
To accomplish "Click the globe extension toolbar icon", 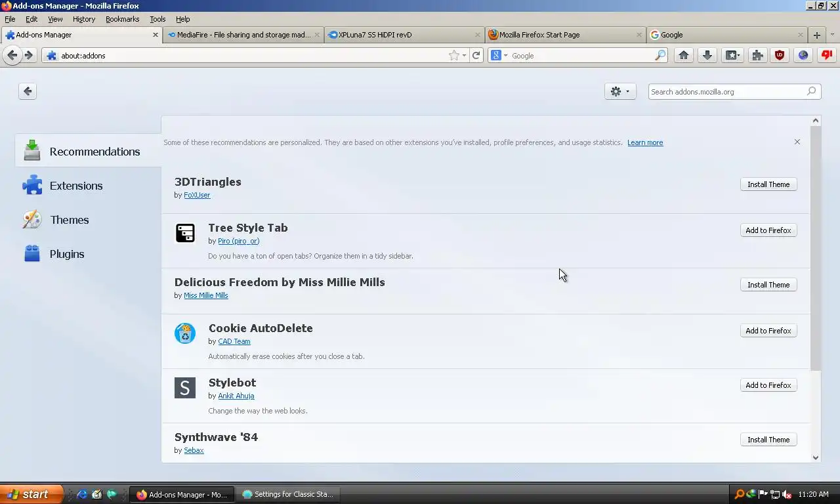I will pyautogui.click(x=803, y=56).
